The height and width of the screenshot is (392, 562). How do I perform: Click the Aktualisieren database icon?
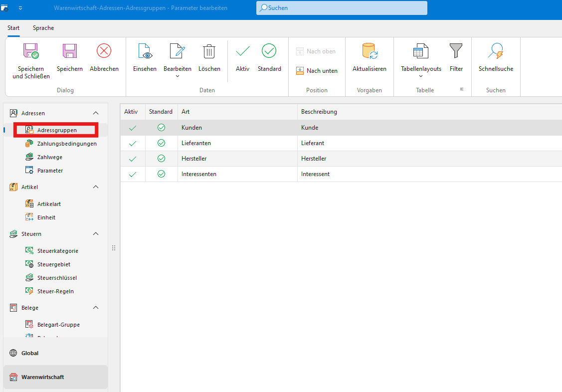point(369,51)
